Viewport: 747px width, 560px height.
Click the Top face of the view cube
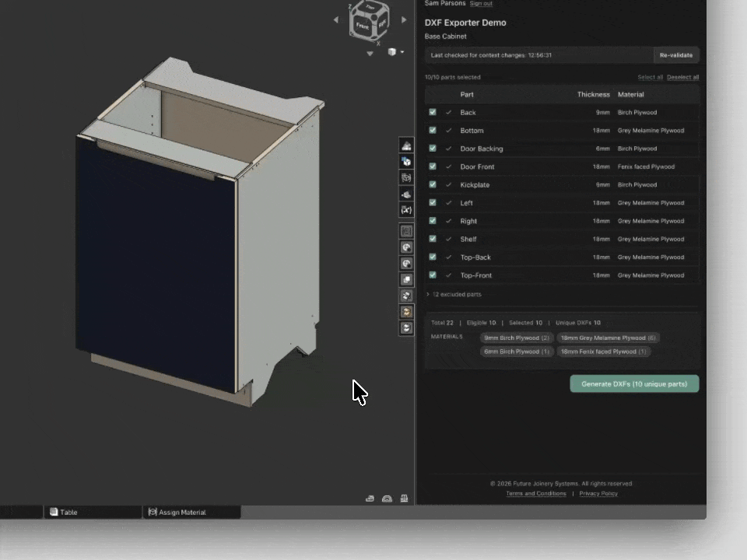(370, 7)
